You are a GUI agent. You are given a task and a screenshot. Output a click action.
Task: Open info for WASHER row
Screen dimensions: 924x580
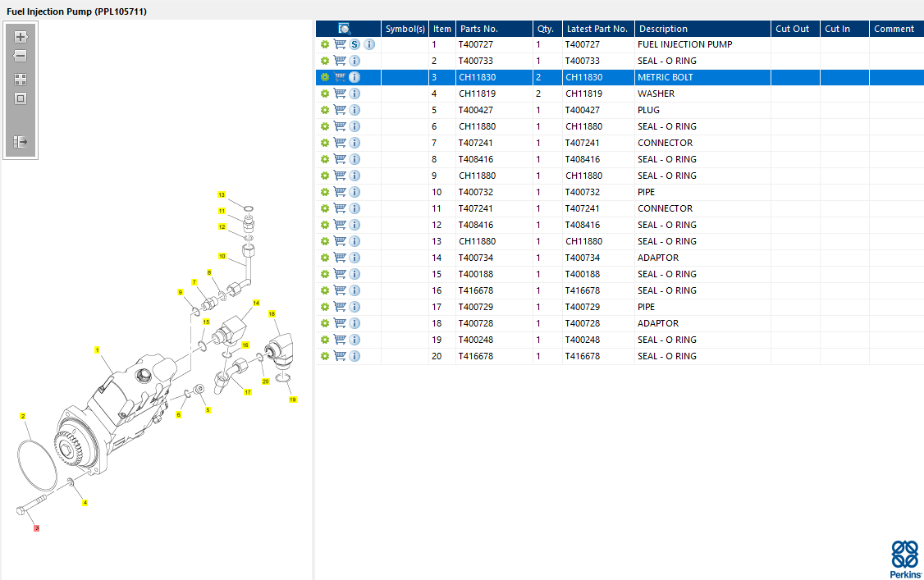point(355,94)
